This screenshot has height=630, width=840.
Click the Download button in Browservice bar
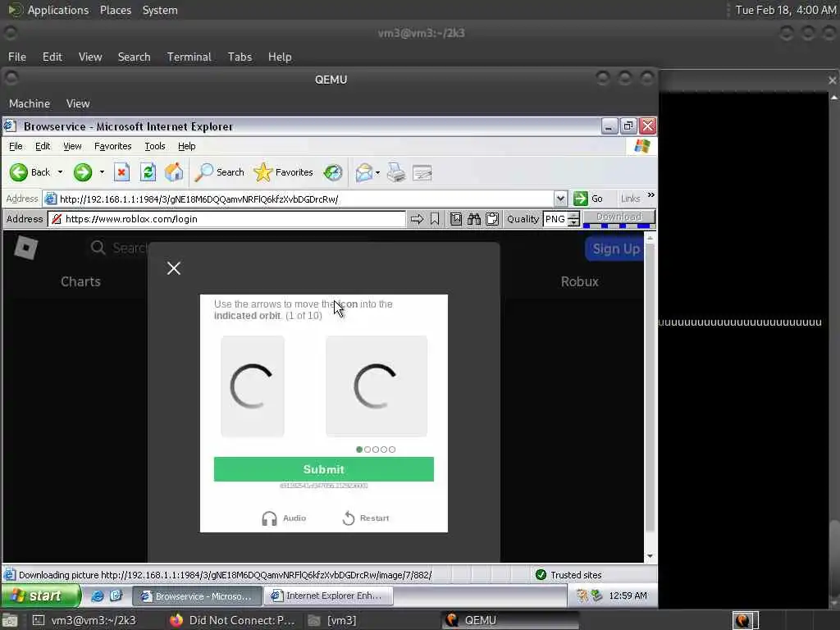(619, 217)
